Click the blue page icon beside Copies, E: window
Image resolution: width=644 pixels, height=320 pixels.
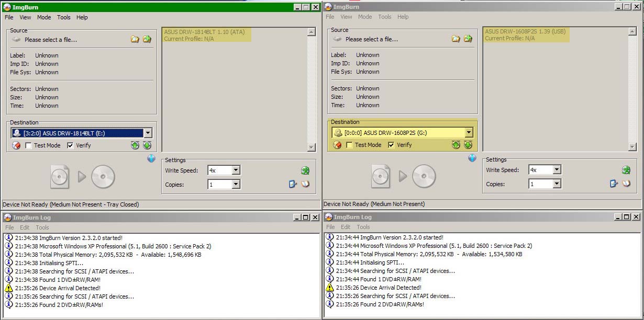[x=293, y=184]
